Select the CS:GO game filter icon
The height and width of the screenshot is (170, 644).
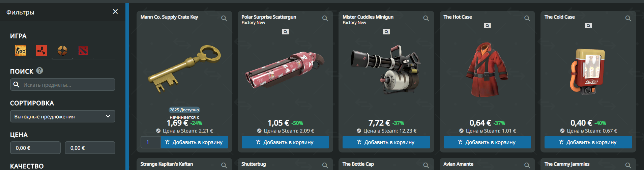pyautogui.click(x=21, y=51)
